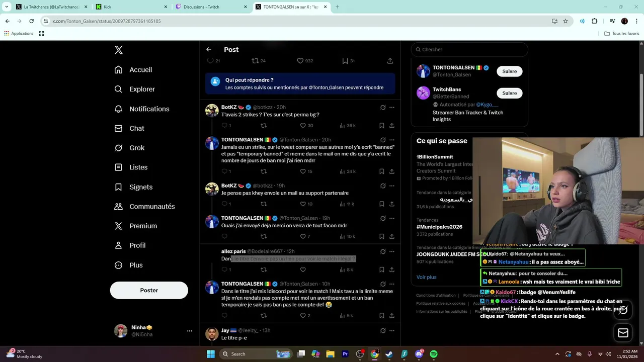Open more options on BotKZ 19h reply
644x362 pixels.
coord(392,186)
